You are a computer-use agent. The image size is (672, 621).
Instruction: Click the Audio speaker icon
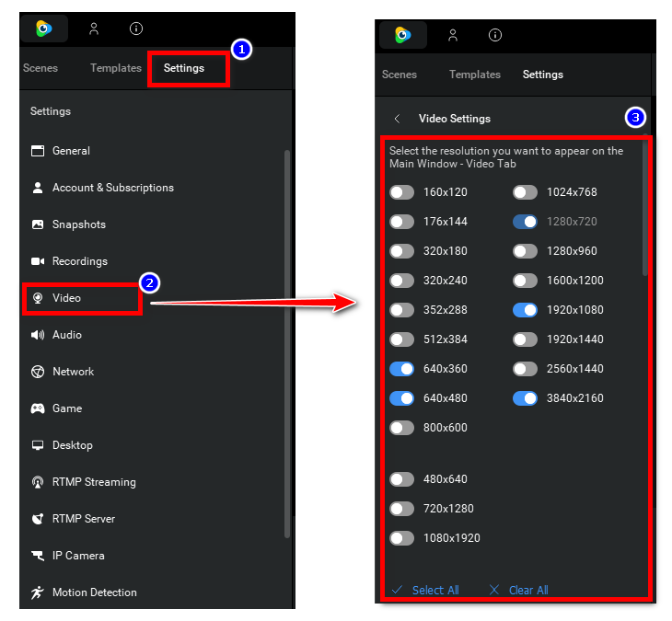tap(38, 335)
